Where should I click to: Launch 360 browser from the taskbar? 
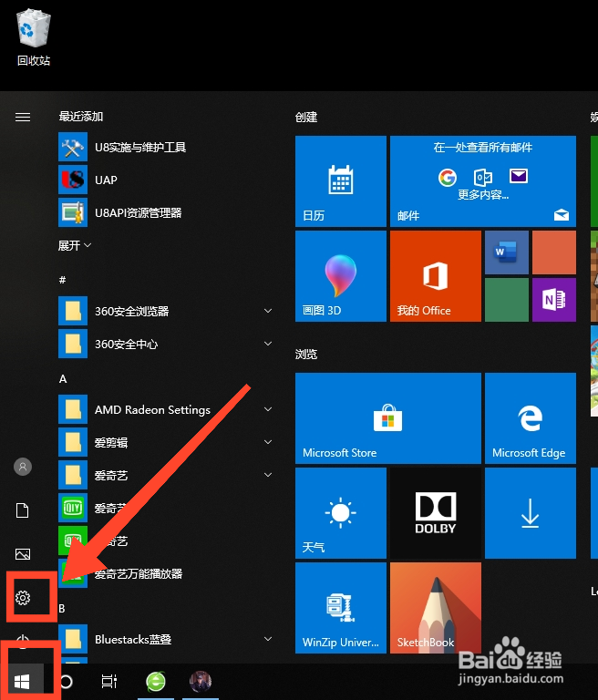pos(156,681)
